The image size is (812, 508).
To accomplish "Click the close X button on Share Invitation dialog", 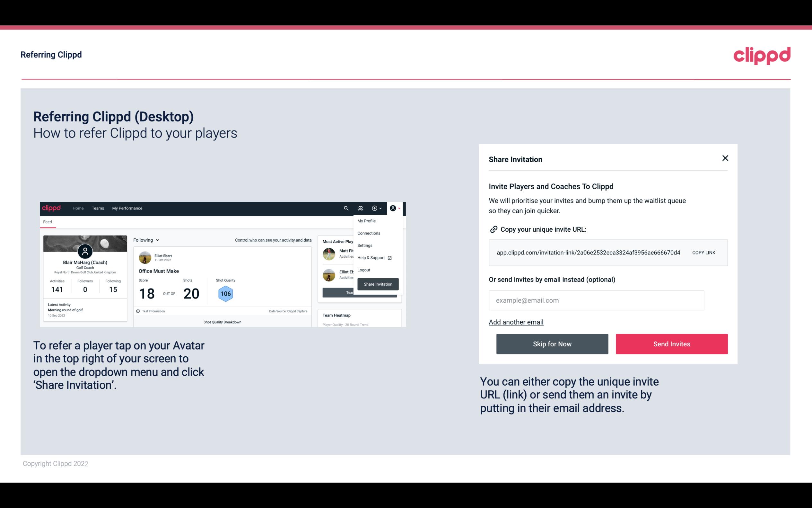I will (725, 158).
